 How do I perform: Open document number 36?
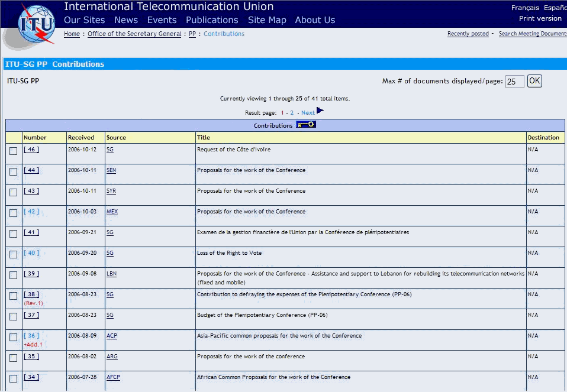tap(31, 336)
